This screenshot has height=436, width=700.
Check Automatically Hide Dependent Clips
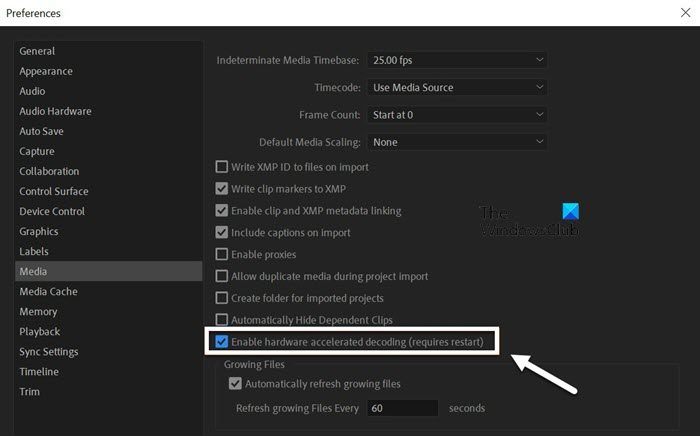pyautogui.click(x=221, y=320)
